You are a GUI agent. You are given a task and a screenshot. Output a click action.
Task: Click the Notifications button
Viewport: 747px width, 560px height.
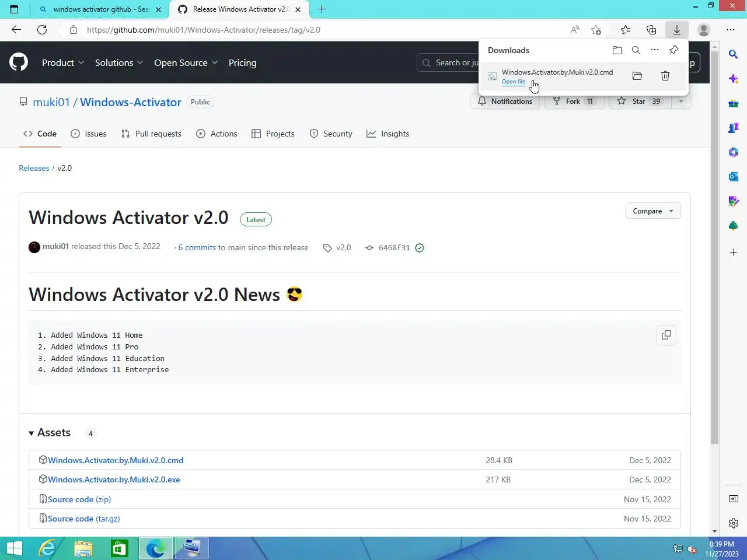505,101
